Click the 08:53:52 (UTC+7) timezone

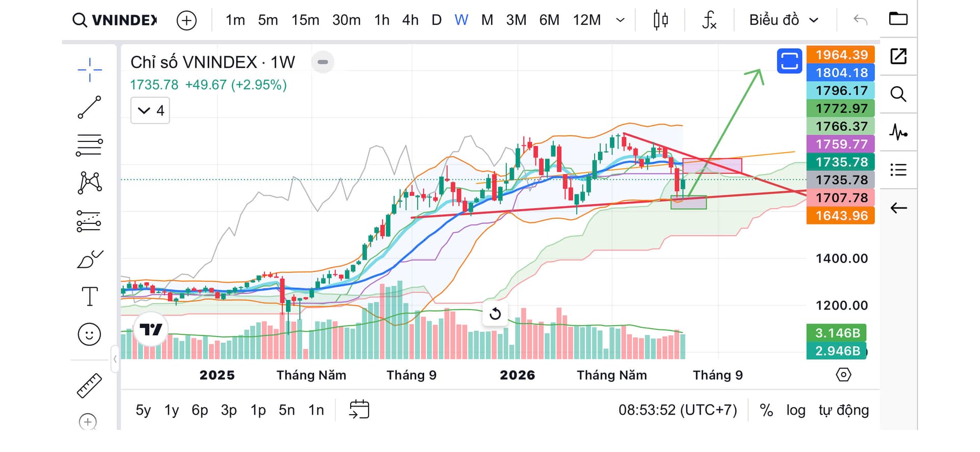(678, 410)
